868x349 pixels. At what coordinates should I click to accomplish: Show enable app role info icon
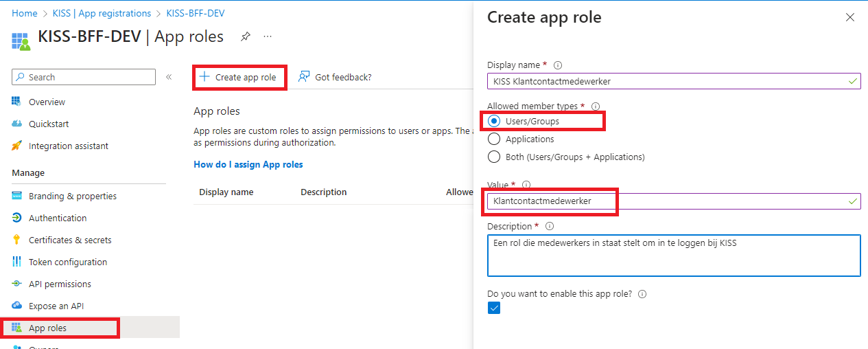point(643,293)
